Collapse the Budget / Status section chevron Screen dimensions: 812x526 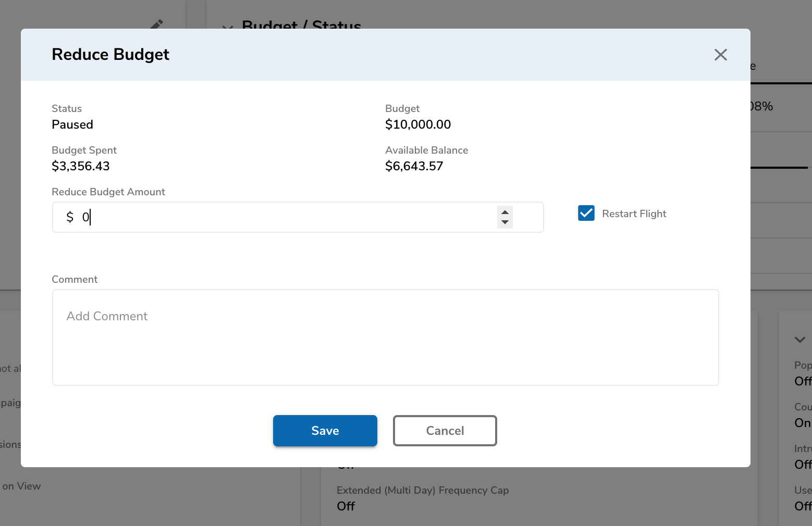coord(227,26)
